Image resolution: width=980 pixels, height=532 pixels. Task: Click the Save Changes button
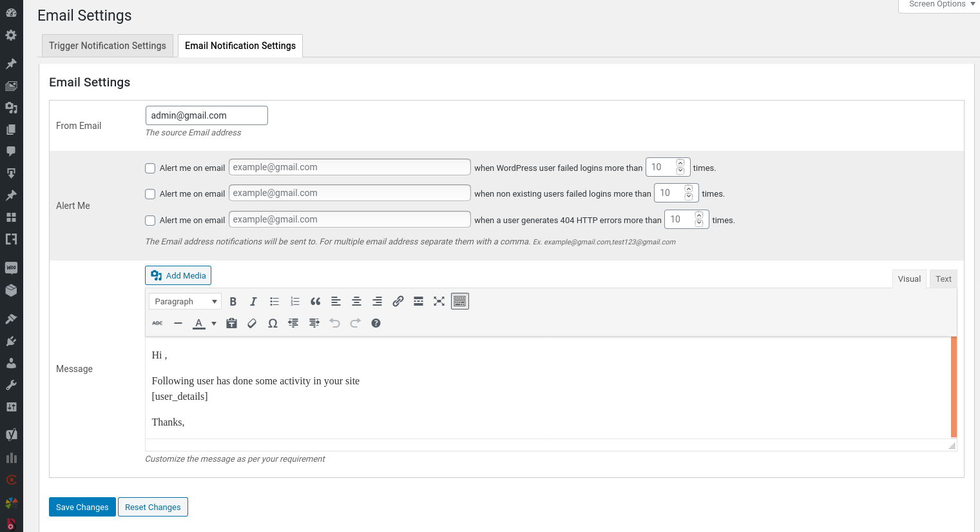(82, 507)
